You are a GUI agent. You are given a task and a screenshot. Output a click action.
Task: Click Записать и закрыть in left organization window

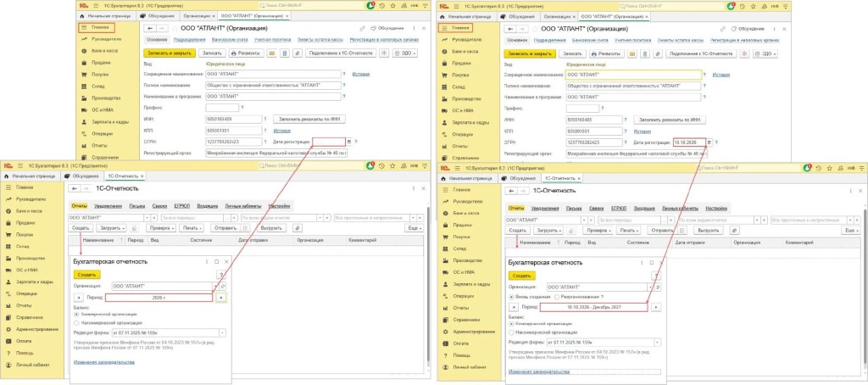tap(169, 53)
